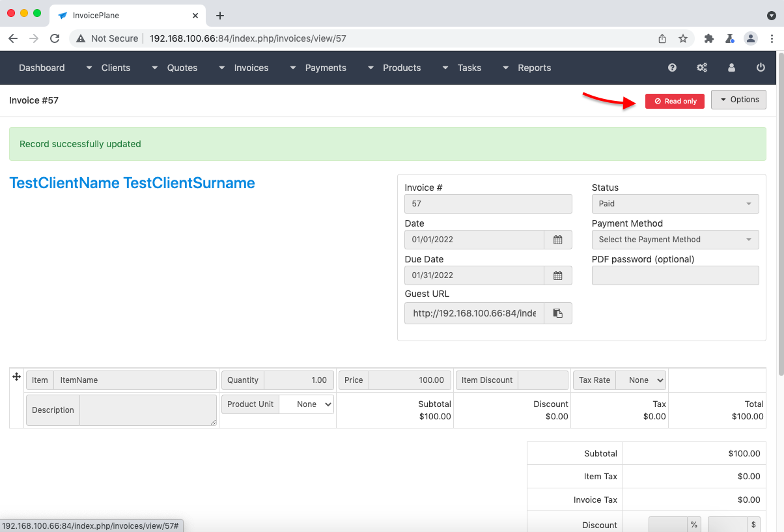Open the Product Unit select box
Screen dimensions: 784x532
pos(306,404)
